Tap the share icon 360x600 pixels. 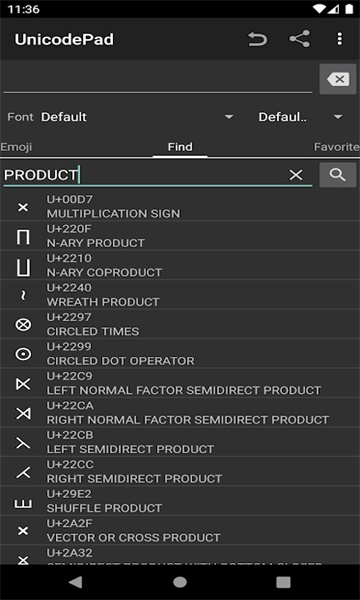[x=299, y=39]
